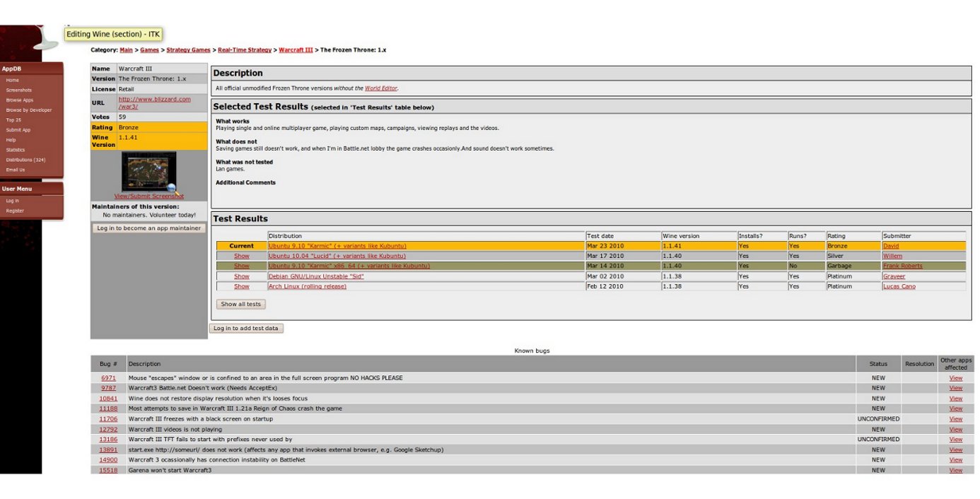Screen dimensions: 980x499
Task: Click the Wine glass logo
Action: [x=46, y=39]
